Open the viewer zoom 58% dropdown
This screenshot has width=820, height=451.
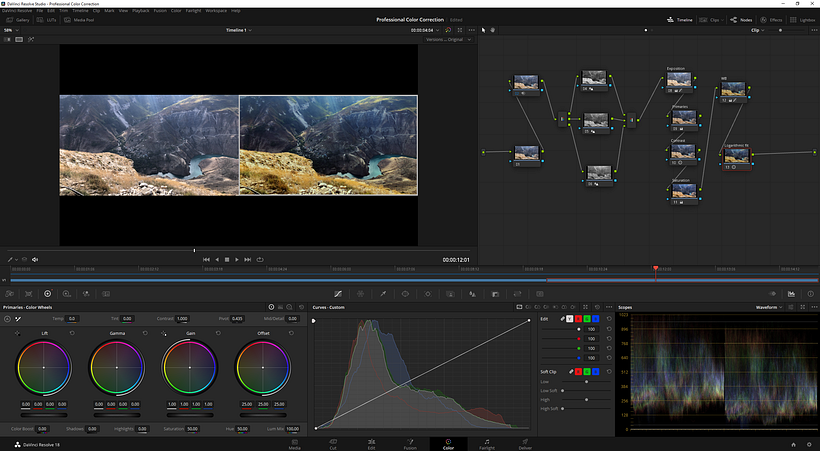point(11,30)
